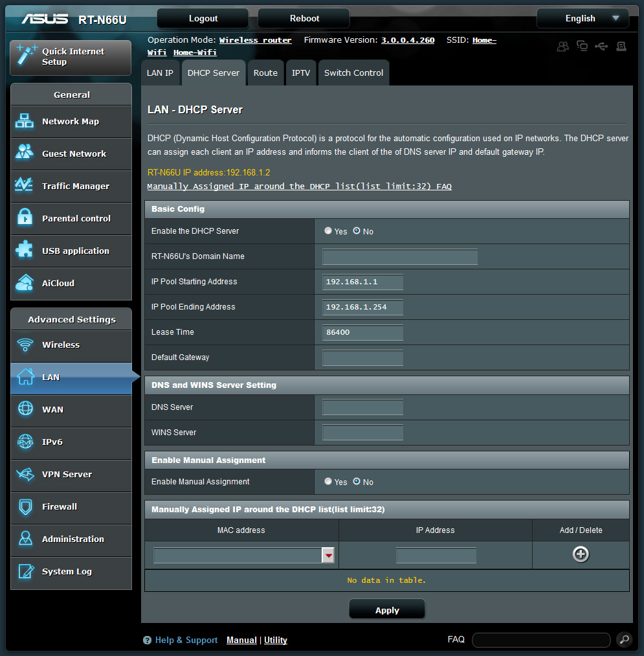644x656 pixels.
Task: Click the AiCloud cloud icon
Action: coord(24,282)
